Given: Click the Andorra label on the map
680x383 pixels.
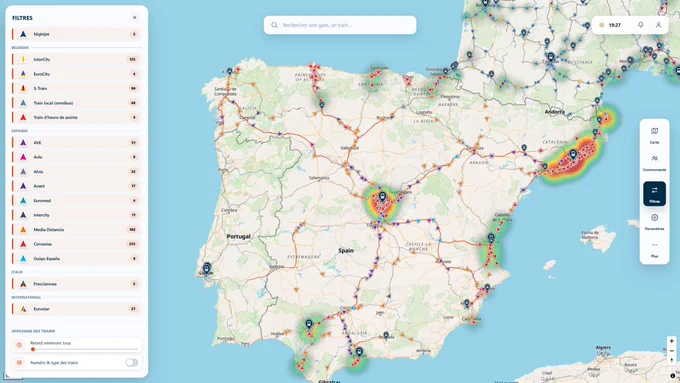Looking at the screenshot, I should point(555,112).
